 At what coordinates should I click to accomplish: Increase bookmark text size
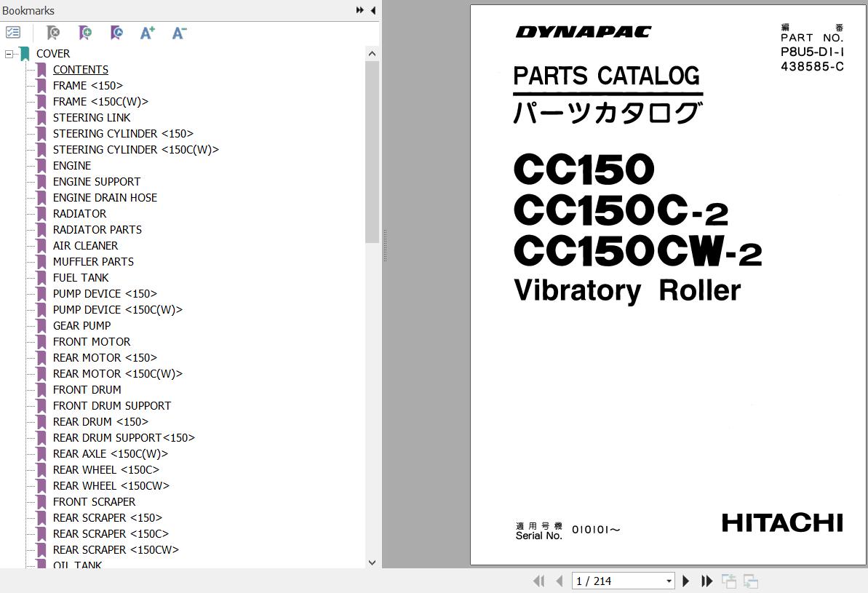147,33
